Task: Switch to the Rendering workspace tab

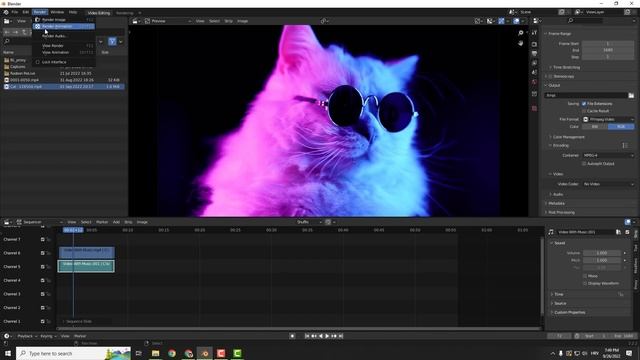Action: coord(125,13)
